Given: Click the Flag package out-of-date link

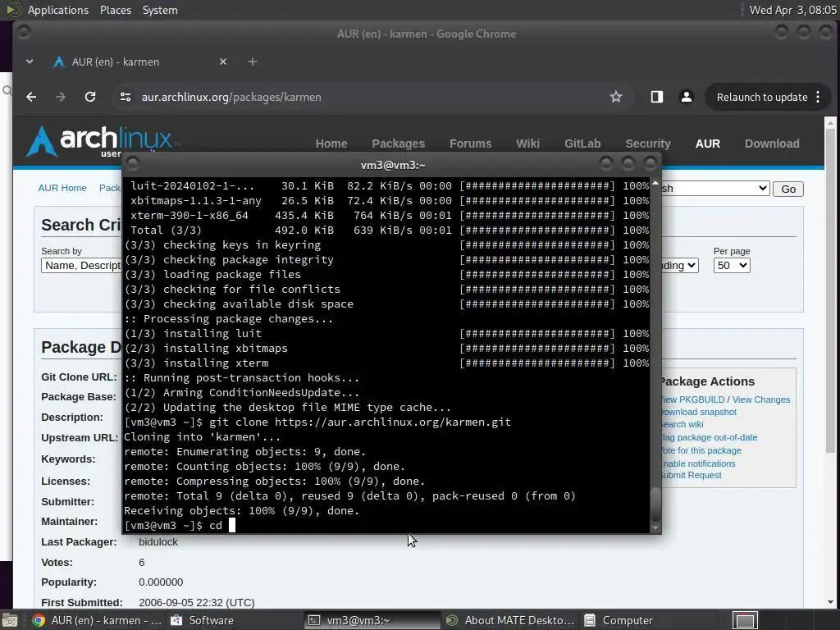Looking at the screenshot, I should (x=710, y=437).
